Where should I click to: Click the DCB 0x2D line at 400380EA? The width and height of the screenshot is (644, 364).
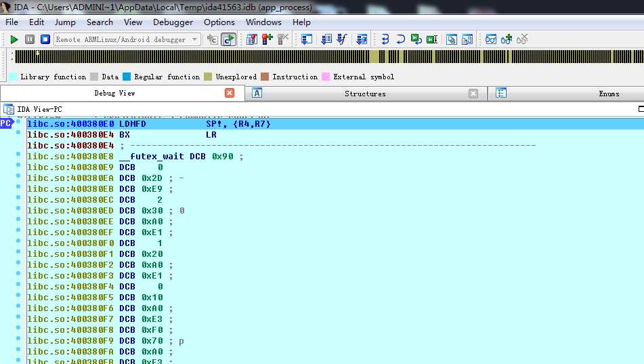coord(335,178)
